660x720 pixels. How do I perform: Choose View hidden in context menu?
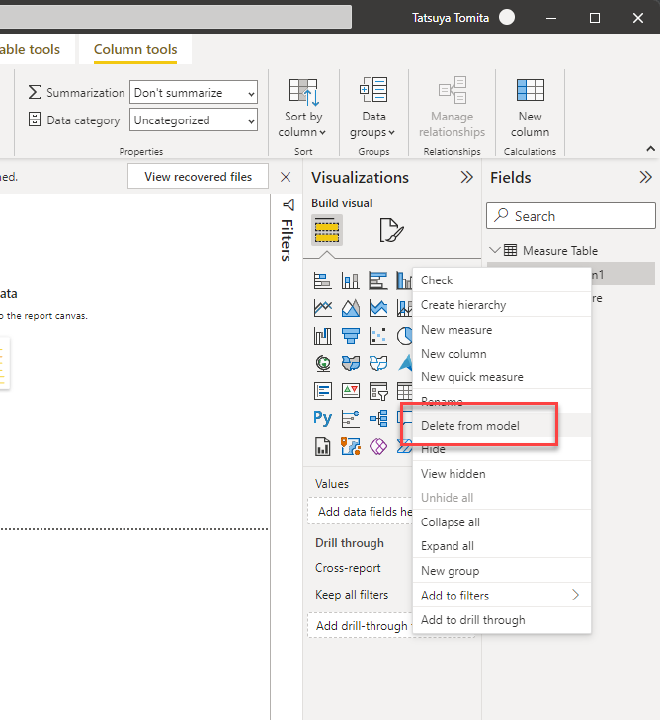(502, 474)
